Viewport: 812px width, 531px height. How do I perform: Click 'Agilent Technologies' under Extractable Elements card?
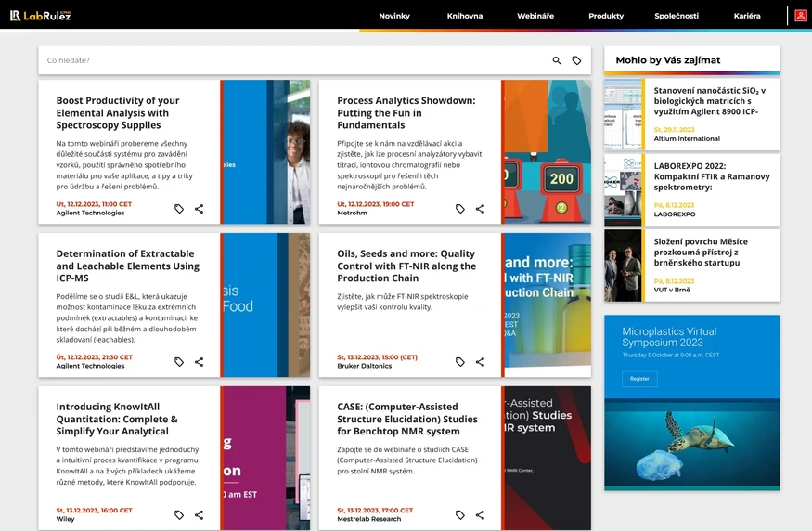click(90, 366)
